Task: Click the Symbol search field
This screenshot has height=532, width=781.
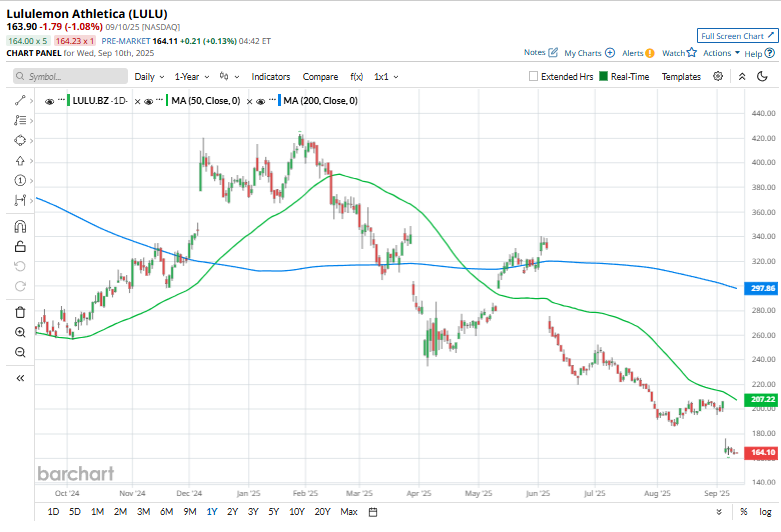Action: click(70, 76)
